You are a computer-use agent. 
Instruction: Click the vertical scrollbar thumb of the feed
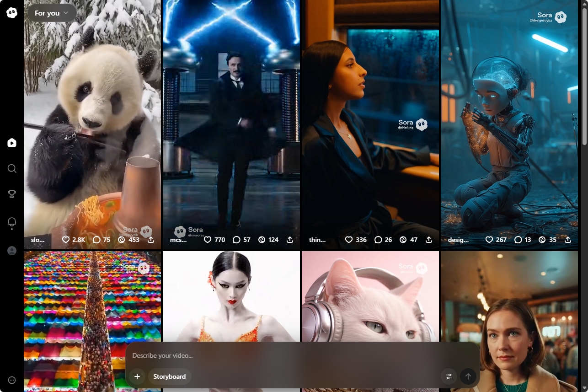pos(584,78)
